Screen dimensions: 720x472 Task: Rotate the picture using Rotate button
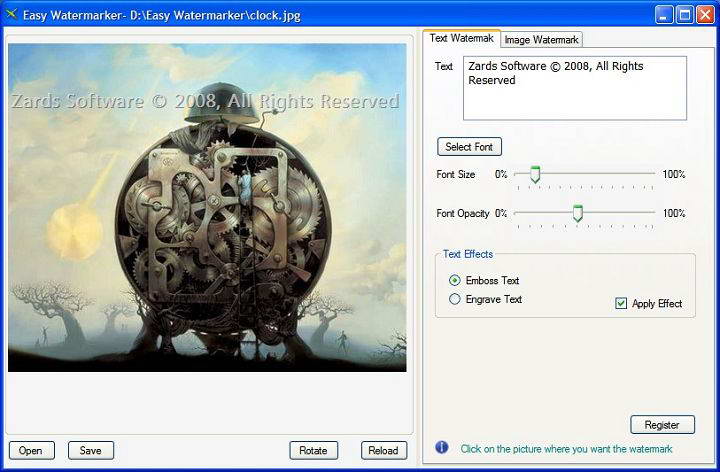(314, 450)
